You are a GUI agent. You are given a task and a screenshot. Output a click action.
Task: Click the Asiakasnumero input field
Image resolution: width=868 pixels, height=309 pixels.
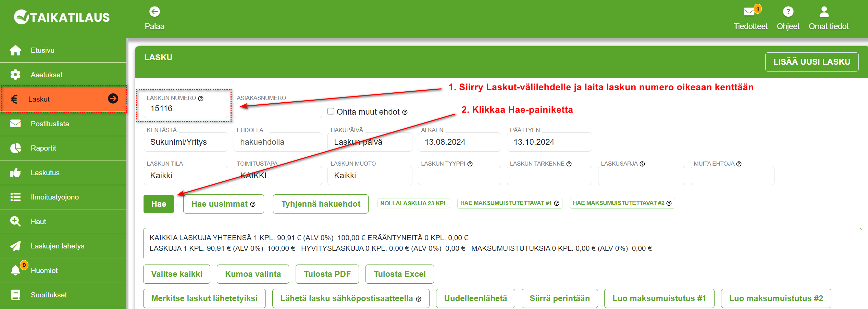click(x=278, y=108)
